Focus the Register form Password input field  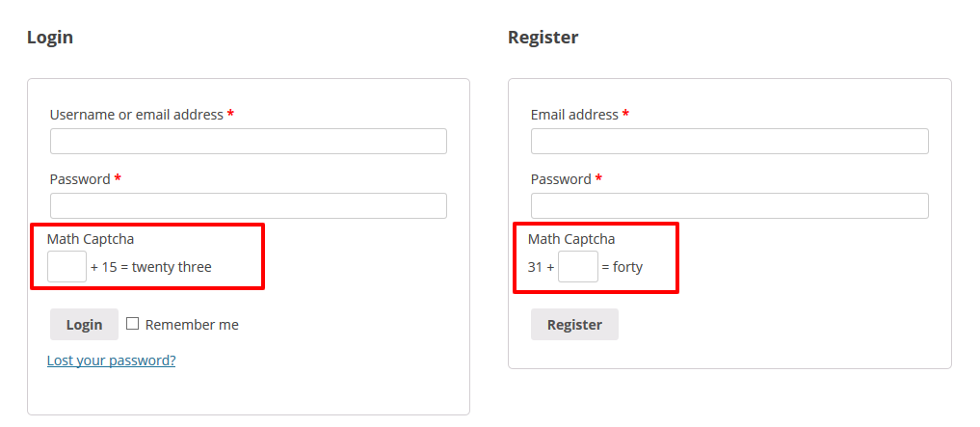point(728,206)
